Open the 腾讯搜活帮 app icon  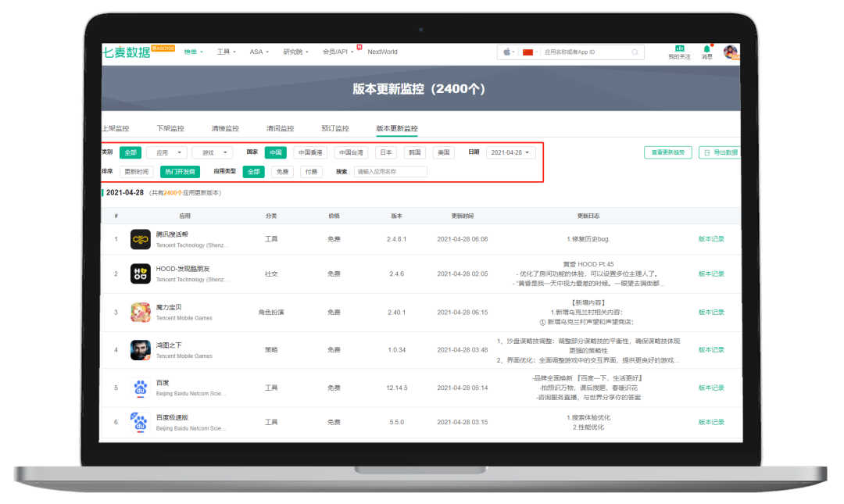pos(141,239)
